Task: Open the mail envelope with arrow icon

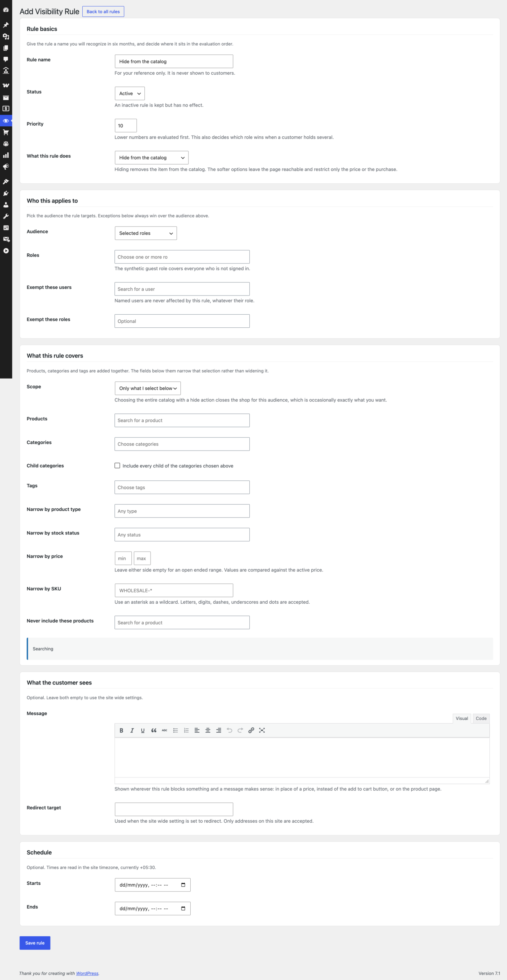Action: point(6,239)
